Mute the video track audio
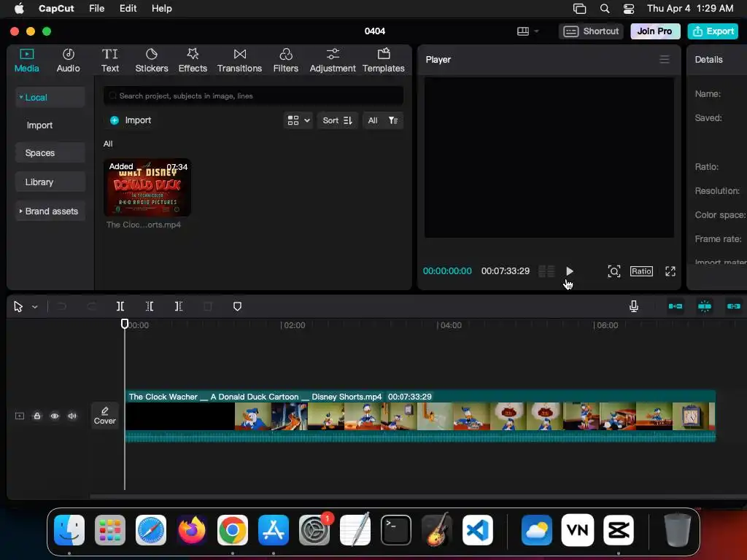The width and height of the screenshot is (747, 560). [72, 416]
